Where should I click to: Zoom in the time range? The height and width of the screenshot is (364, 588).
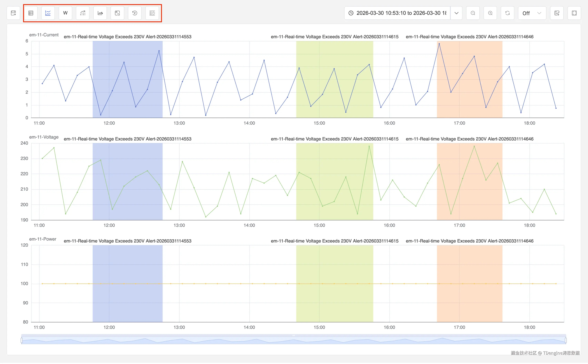point(490,13)
